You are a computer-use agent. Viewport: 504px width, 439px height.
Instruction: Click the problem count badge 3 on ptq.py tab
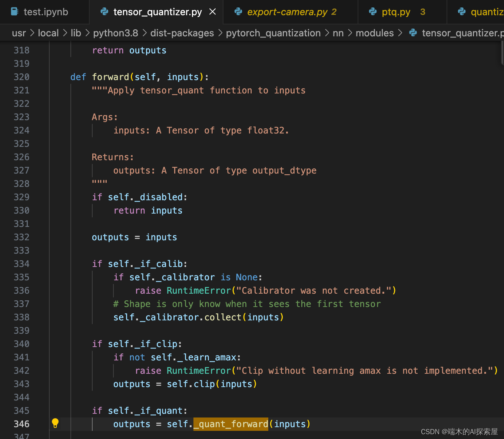coord(423,12)
